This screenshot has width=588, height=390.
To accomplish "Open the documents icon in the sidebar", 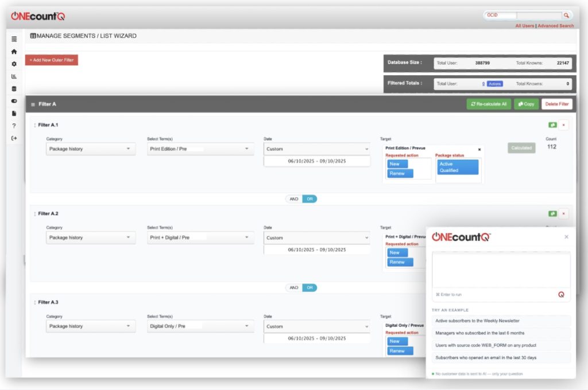I will pyautogui.click(x=14, y=113).
